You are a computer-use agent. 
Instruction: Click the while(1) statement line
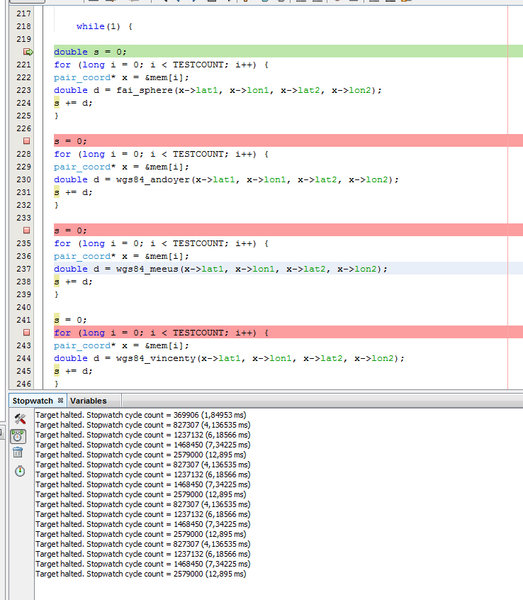104,26
